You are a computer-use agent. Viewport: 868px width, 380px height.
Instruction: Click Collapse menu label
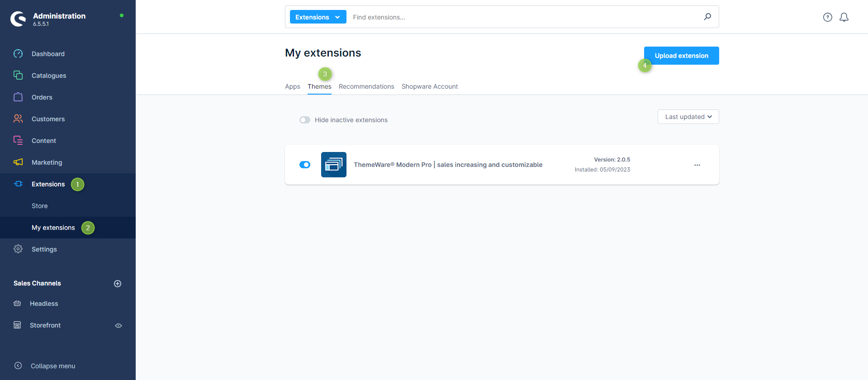[53, 366]
